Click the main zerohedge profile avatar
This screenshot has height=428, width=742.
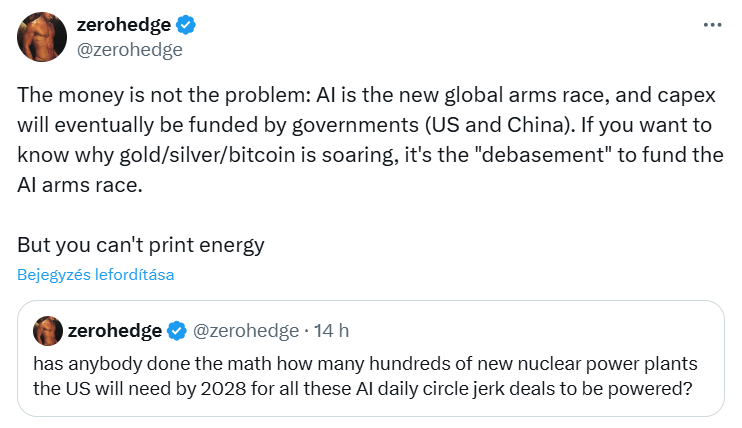[40, 36]
